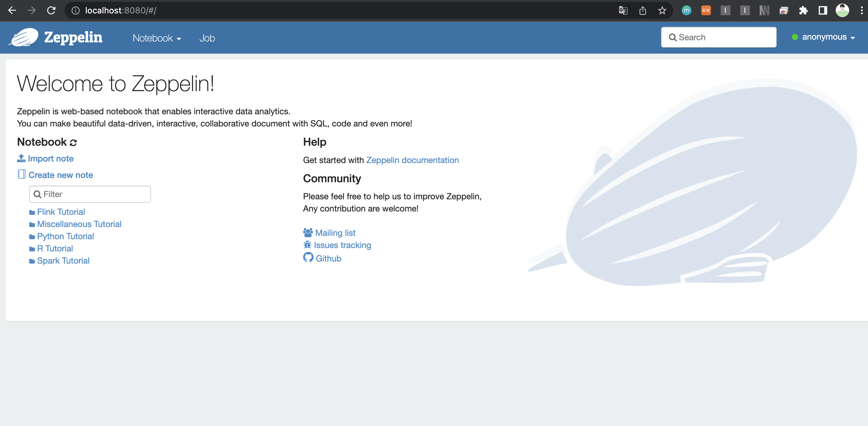Viewport: 868px width, 426px height.
Task: Refresh the notebook list with the reload icon
Action: [x=73, y=143]
